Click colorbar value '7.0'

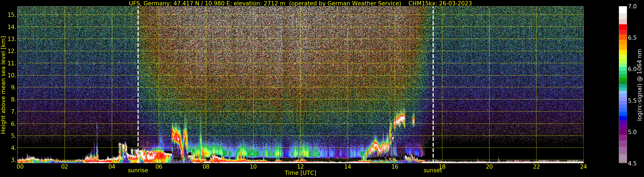(632, 6)
